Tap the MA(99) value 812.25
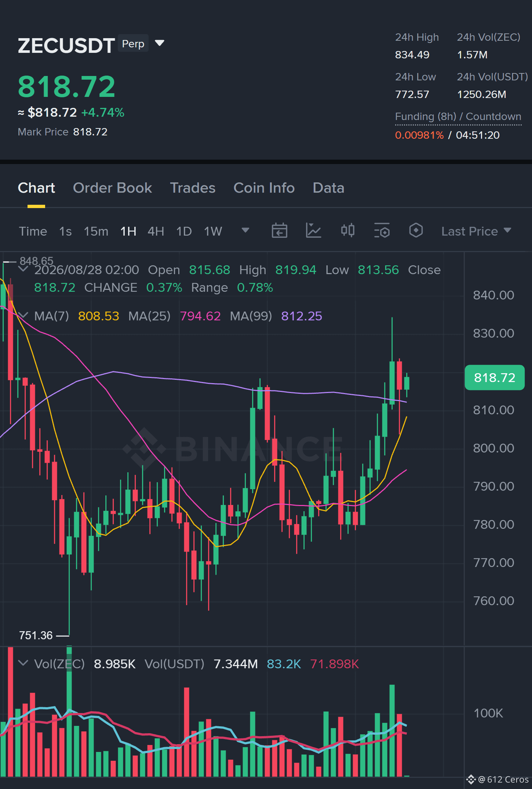Image resolution: width=532 pixels, height=789 pixels. point(302,316)
